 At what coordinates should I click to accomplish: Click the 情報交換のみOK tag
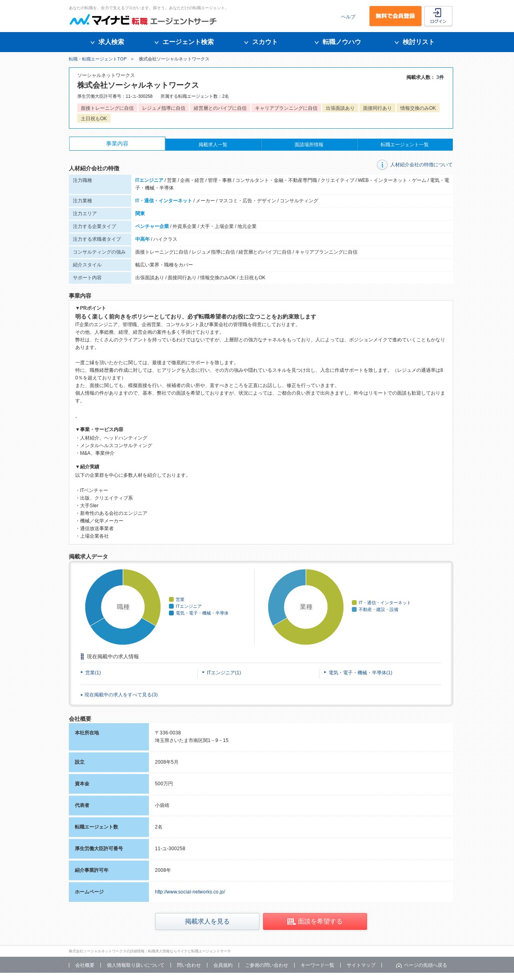pyautogui.click(x=418, y=108)
